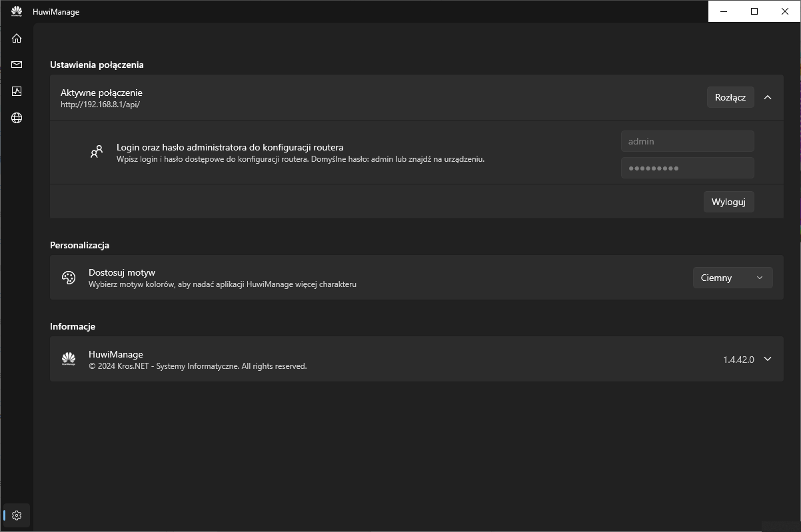Expand the HuwiManage version info
Screen dimensions: 801x532
768,359
